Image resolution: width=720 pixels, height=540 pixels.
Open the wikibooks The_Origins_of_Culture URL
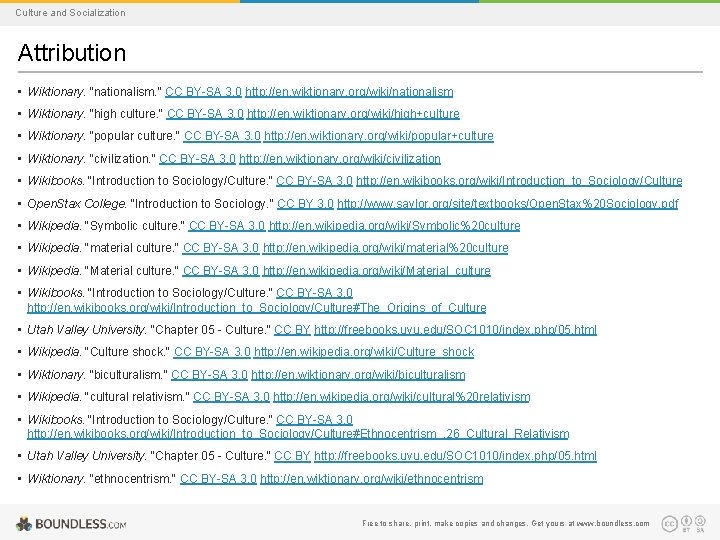point(257,308)
